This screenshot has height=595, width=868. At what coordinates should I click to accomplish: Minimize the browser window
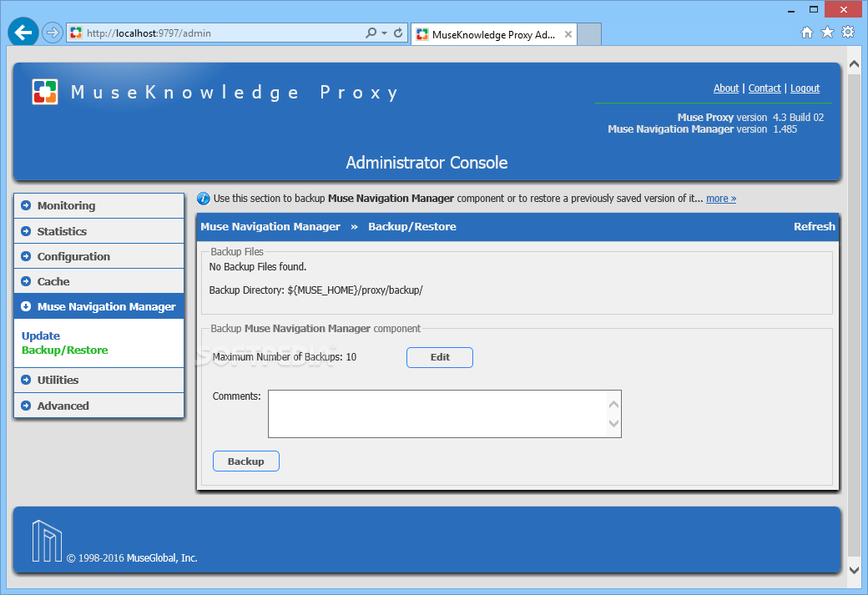tap(791, 10)
